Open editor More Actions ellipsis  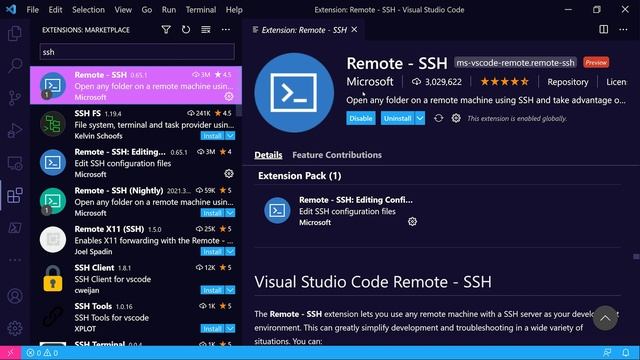pos(623,29)
